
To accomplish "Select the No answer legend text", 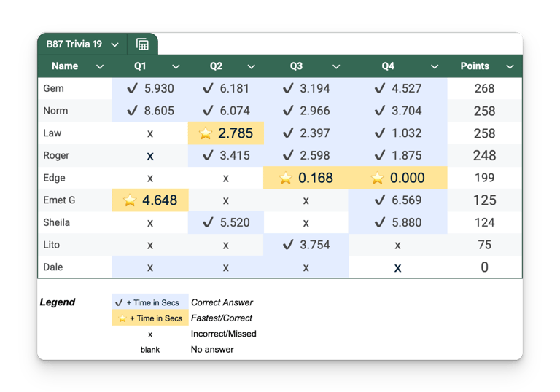I will [x=212, y=349].
